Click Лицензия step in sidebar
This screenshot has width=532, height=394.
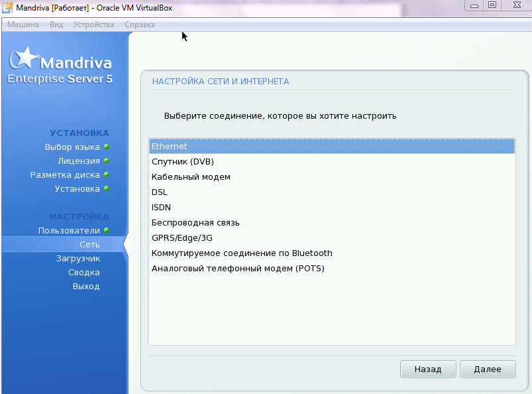[79, 161]
